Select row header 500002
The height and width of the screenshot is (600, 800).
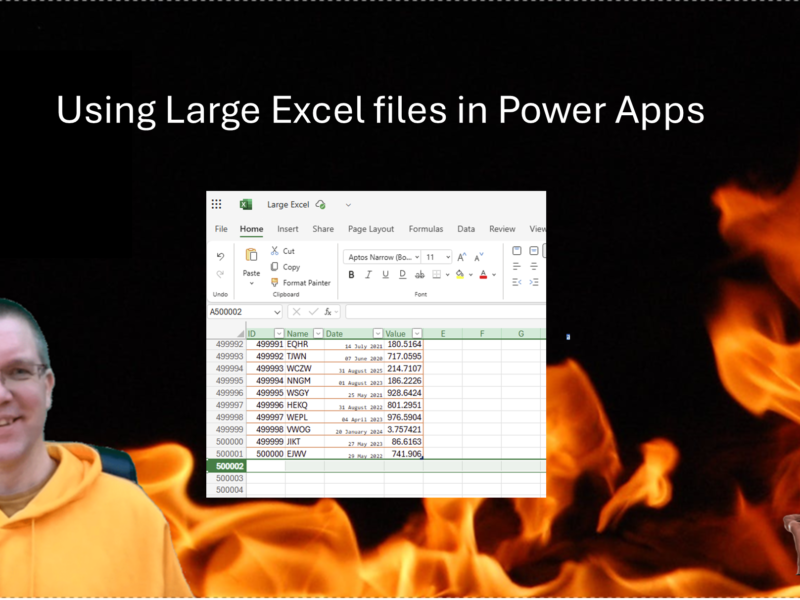click(x=227, y=466)
